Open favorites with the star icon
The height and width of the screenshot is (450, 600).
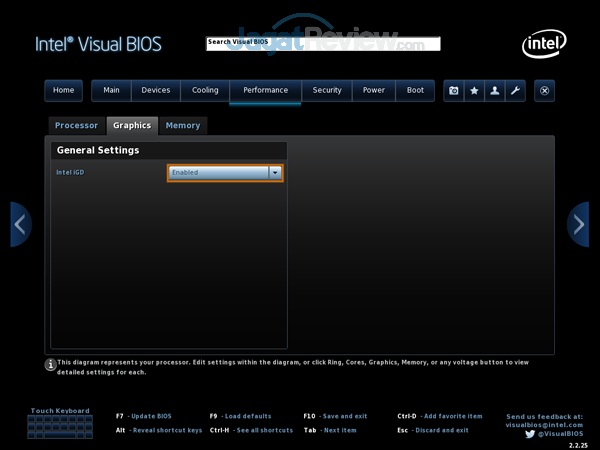point(474,90)
